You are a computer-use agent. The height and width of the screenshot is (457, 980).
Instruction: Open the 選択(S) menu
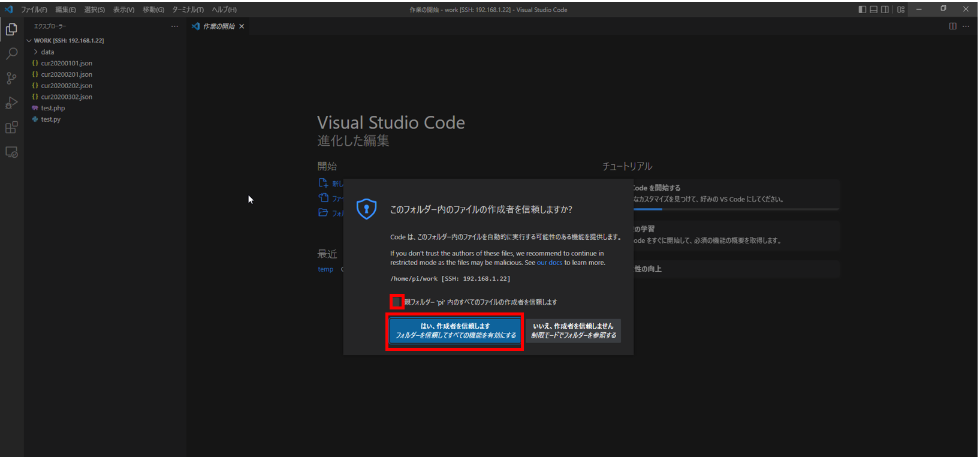[95, 10]
